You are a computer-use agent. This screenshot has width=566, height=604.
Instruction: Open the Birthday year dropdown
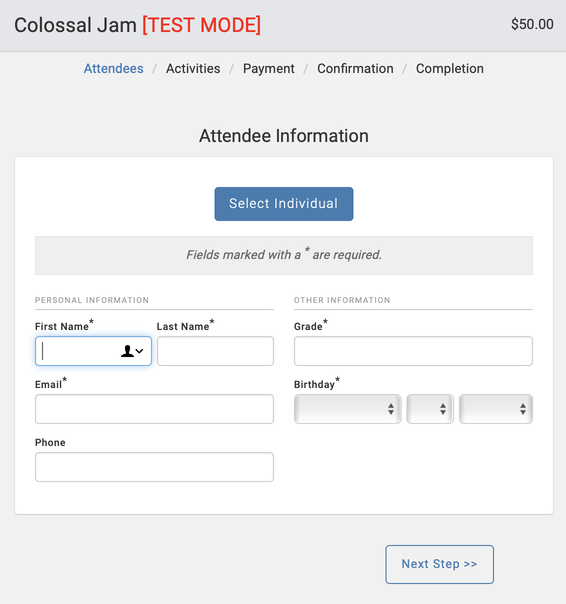pos(496,409)
